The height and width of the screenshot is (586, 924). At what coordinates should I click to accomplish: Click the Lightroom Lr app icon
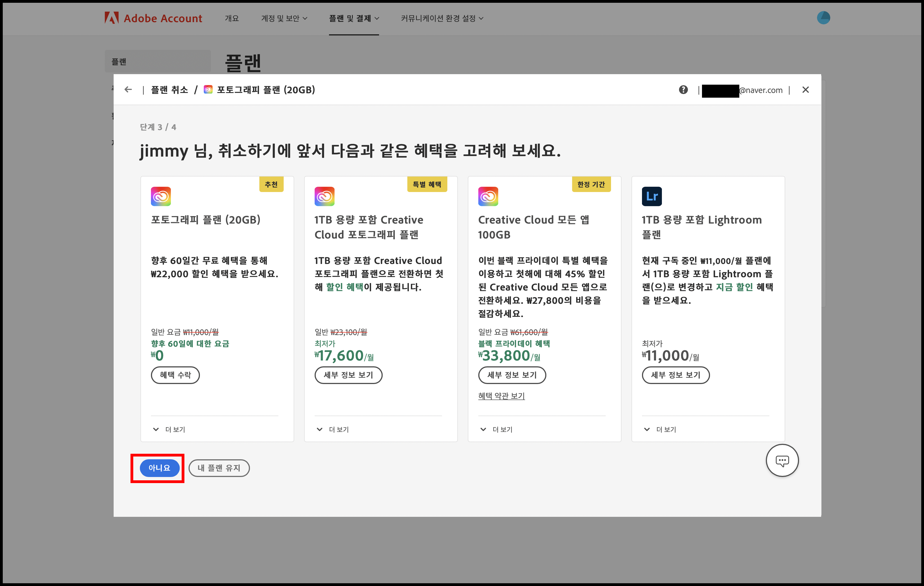click(x=652, y=196)
